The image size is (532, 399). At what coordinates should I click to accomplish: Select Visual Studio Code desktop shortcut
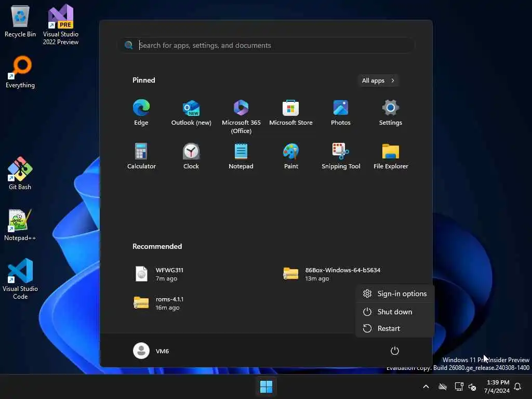click(20, 279)
